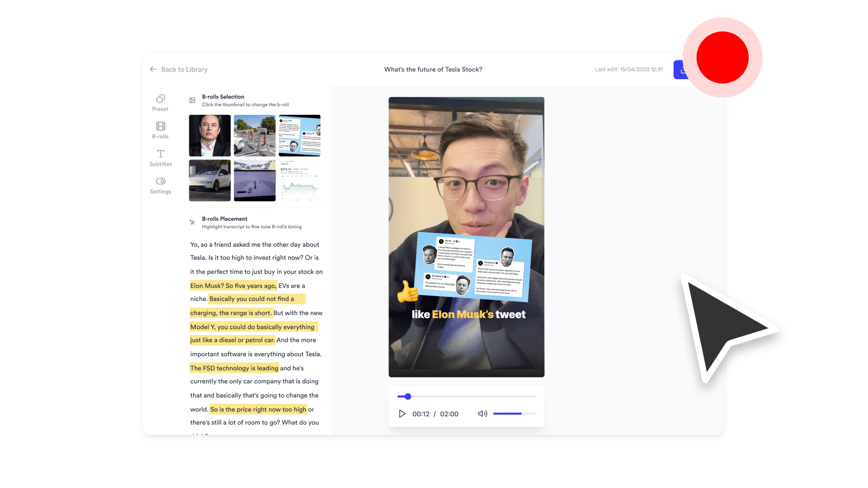Mute the video using speaker icon
868x488 pixels.
click(x=482, y=414)
